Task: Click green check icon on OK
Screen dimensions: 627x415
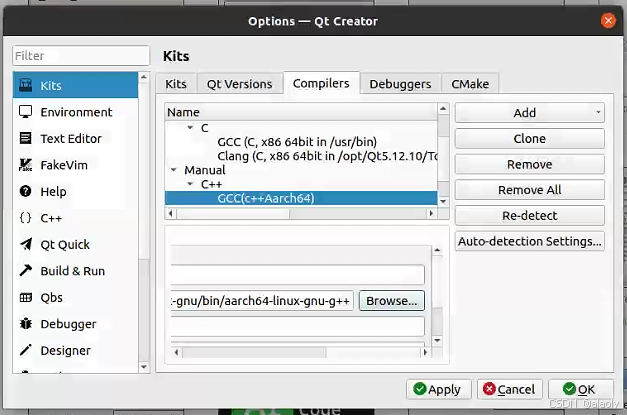Action: coord(569,389)
